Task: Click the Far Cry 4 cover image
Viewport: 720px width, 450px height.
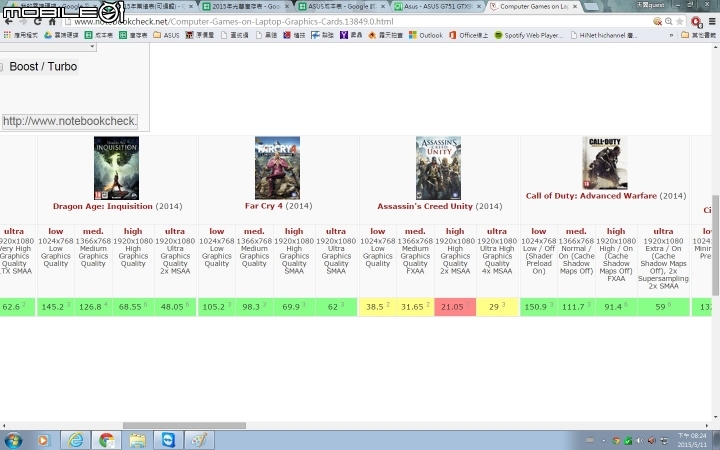Action: point(277,168)
